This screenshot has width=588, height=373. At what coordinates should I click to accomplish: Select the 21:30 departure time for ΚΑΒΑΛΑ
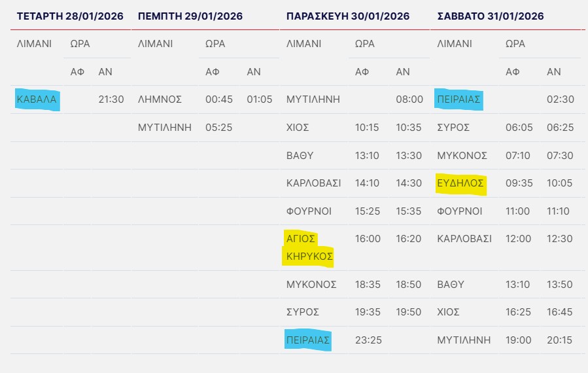(111, 100)
